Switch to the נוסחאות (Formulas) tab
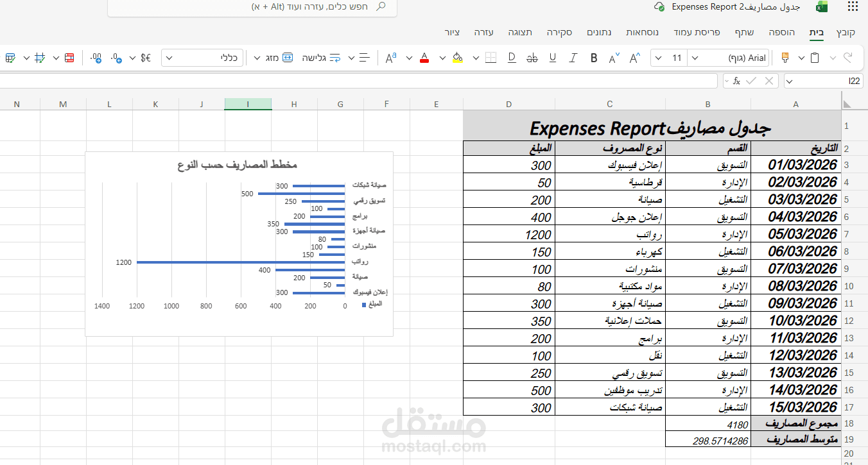Screen dimensions: 868x465 642,32
